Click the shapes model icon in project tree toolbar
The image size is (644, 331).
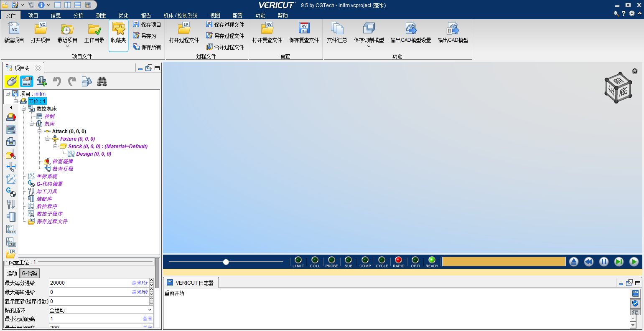click(x=87, y=81)
